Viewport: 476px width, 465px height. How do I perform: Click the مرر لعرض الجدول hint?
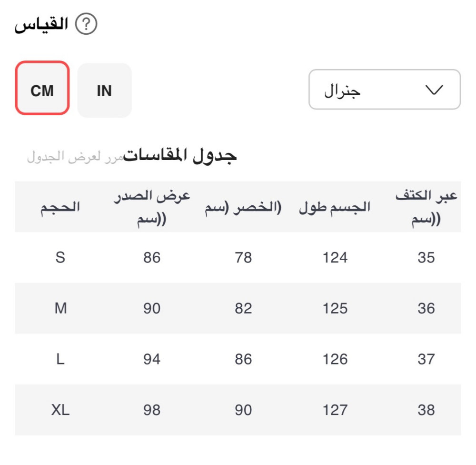[75, 157]
